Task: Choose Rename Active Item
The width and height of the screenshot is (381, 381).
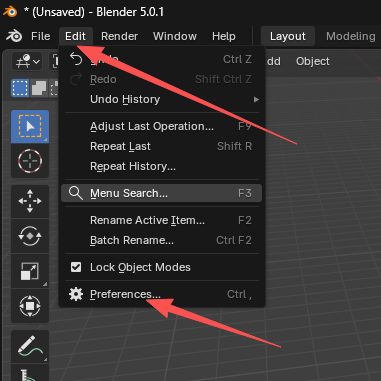Action: [x=162, y=220]
